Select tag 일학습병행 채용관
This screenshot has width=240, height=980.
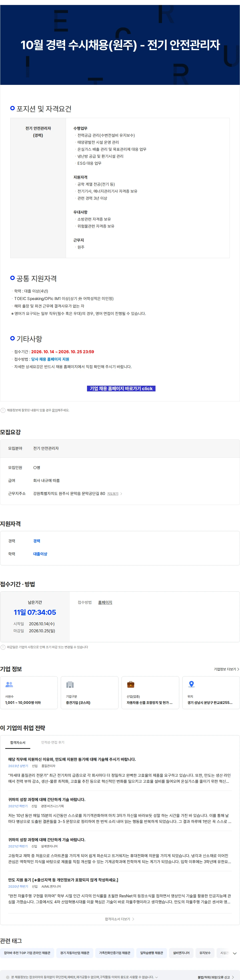coord(151,953)
